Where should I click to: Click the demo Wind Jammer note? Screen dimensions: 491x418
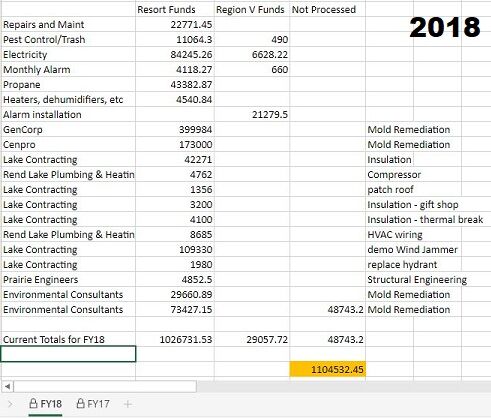(412, 249)
